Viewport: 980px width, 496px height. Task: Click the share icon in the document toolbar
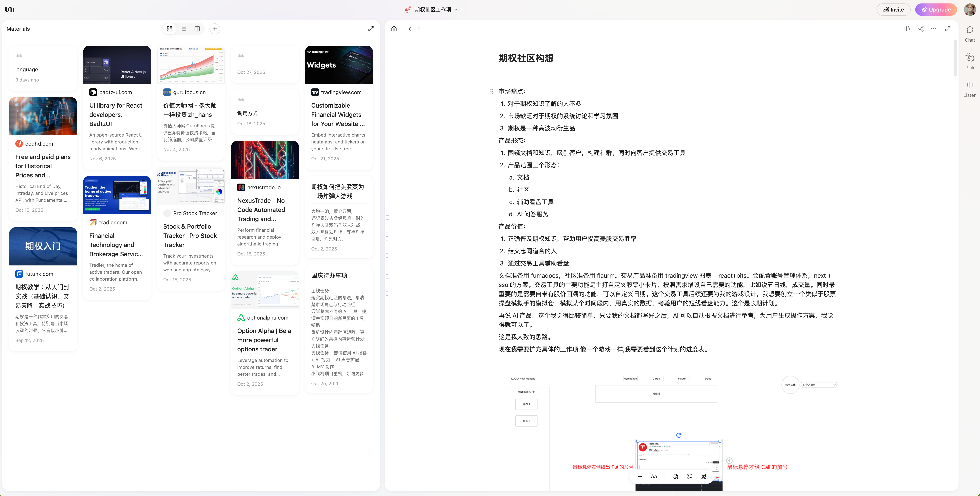coord(921,29)
